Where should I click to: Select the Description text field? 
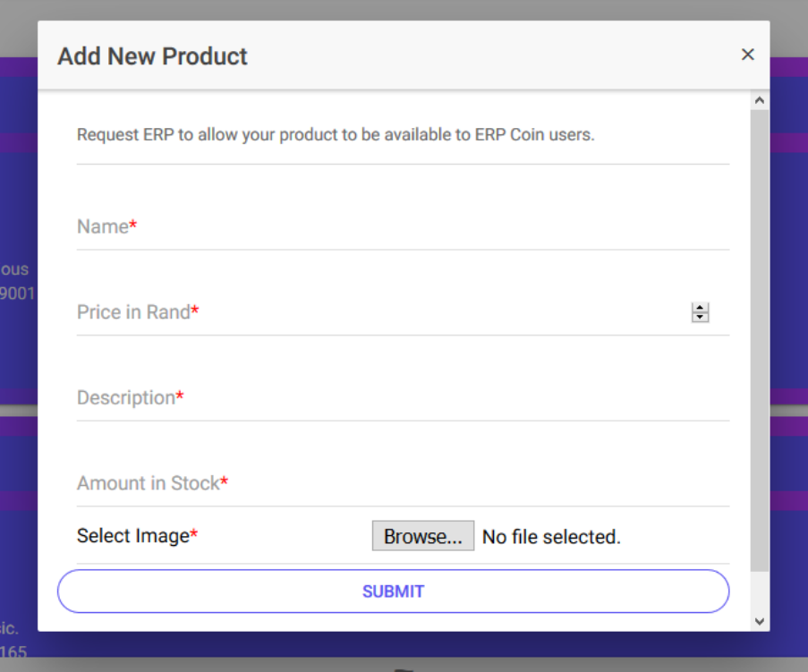click(403, 398)
